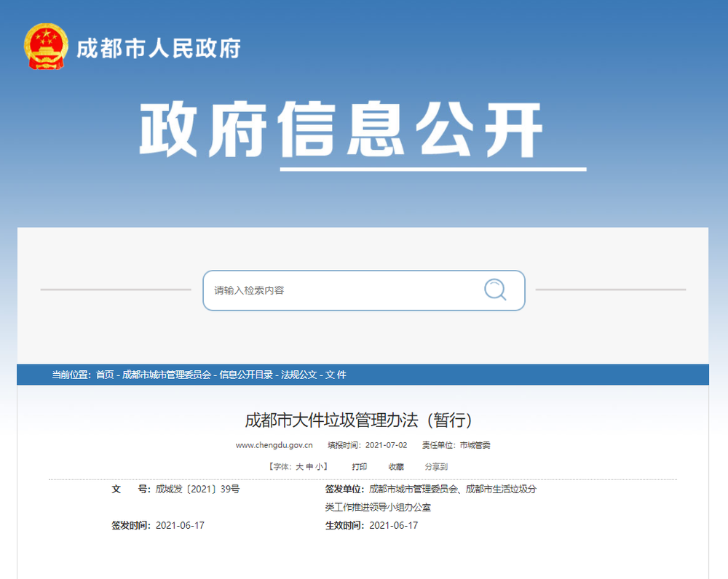Click 分享到 share option

coord(436,467)
